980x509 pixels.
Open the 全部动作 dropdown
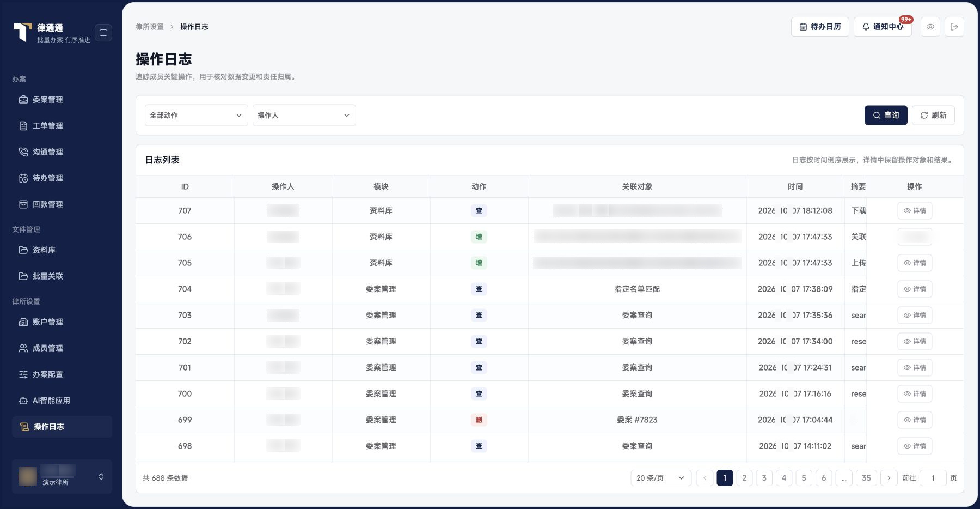tap(197, 116)
